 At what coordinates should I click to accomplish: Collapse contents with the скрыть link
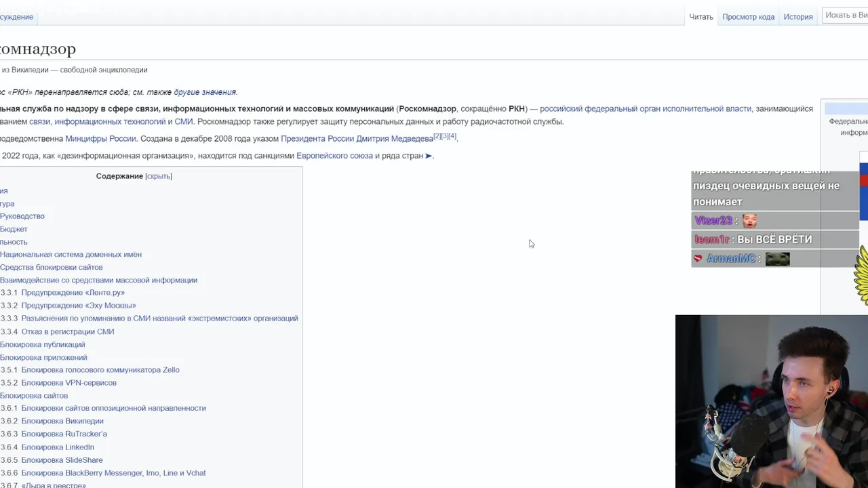(159, 176)
